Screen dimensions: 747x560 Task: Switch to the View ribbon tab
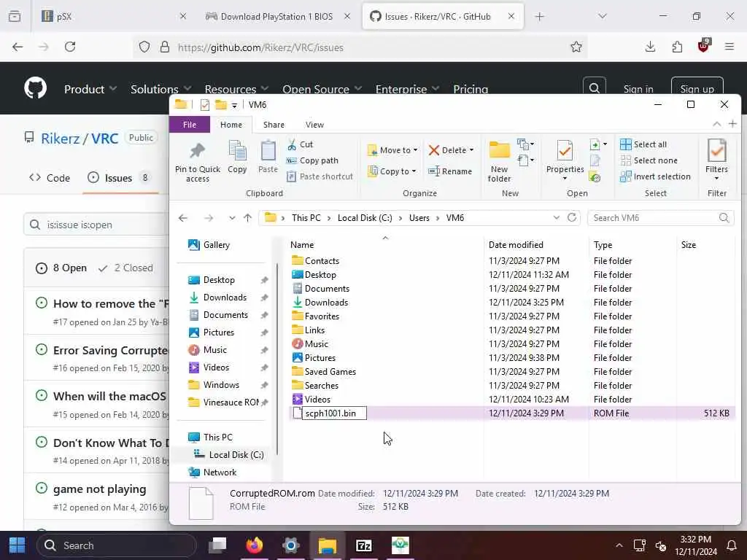pyautogui.click(x=315, y=124)
